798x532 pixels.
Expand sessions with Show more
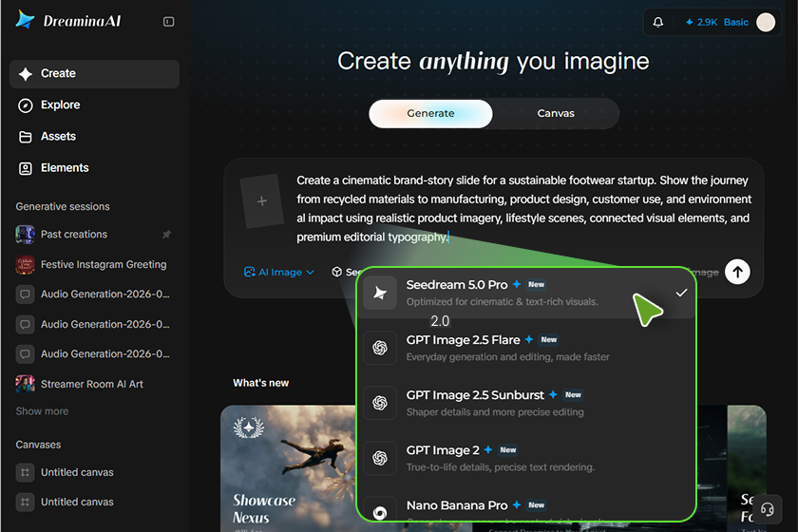pos(42,411)
